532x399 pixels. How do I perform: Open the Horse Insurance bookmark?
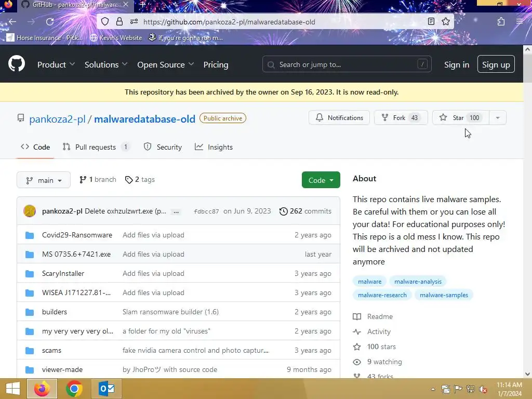[x=45, y=37]
